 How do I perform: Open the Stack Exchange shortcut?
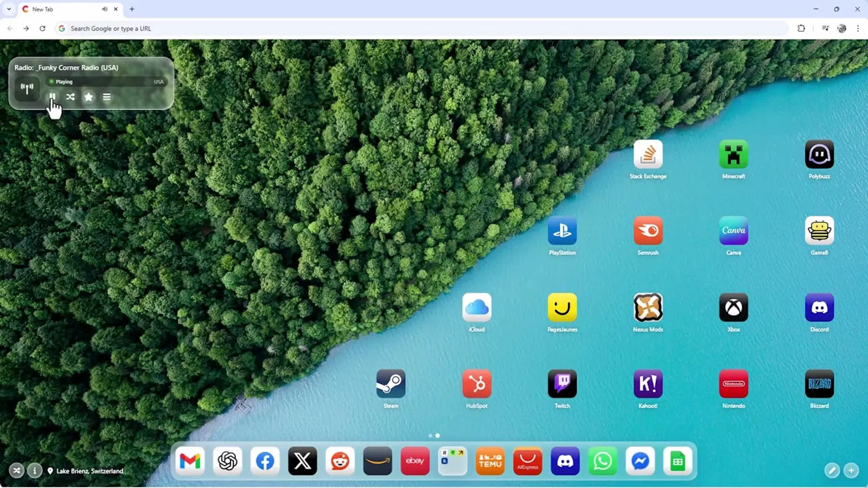[x=648, y=155]
